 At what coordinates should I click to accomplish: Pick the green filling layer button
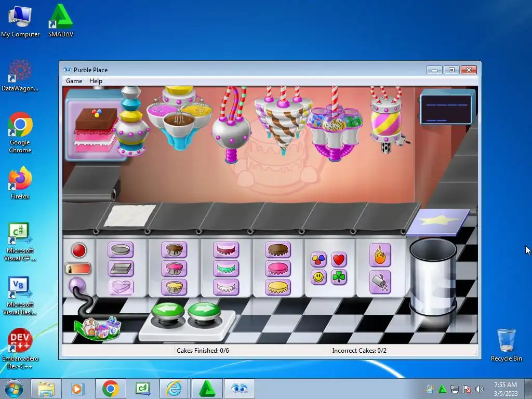click(x=226, y=269)
